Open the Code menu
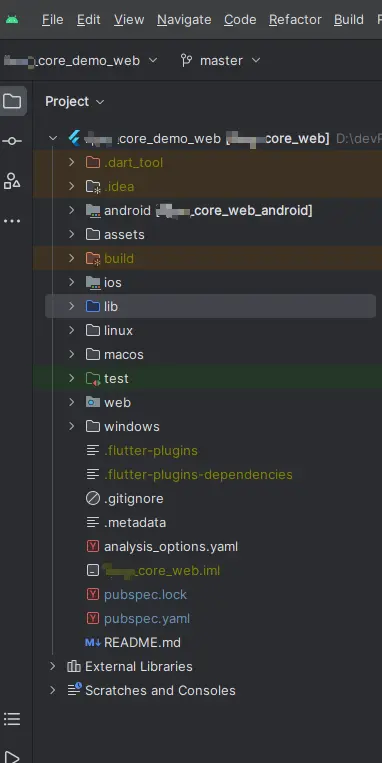 (x=240, y=19)
